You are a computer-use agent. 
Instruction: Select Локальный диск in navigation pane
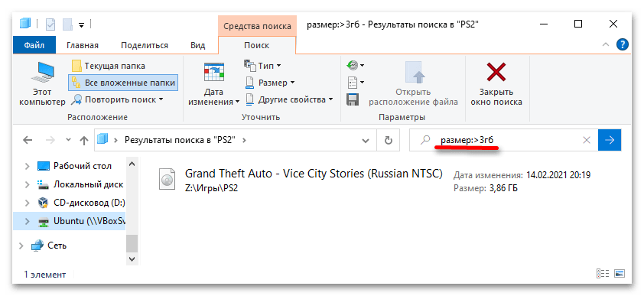(x=88, y=185)
